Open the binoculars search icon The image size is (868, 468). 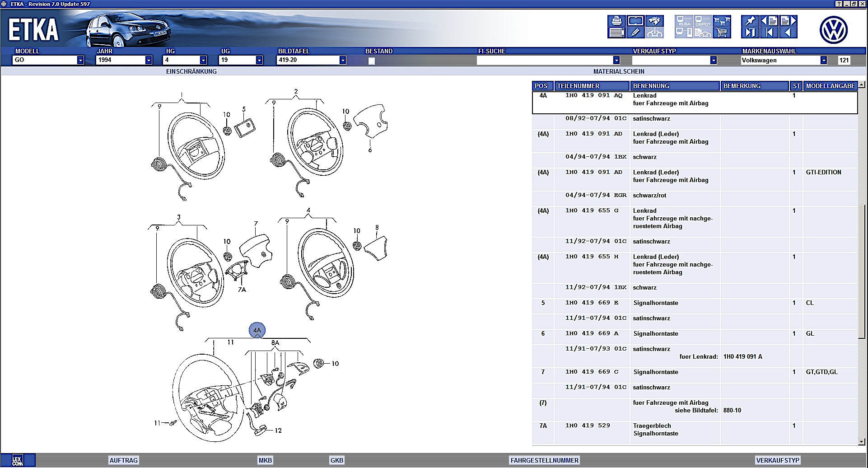654,21
